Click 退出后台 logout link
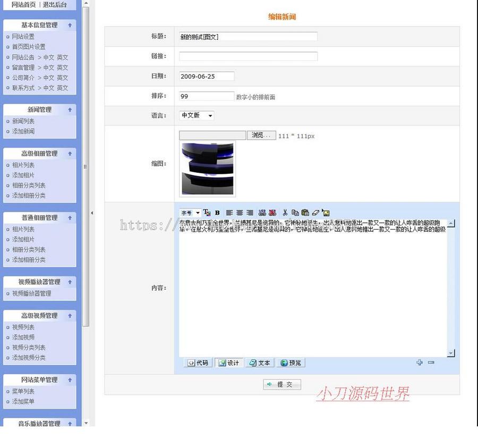 [55, 5]
